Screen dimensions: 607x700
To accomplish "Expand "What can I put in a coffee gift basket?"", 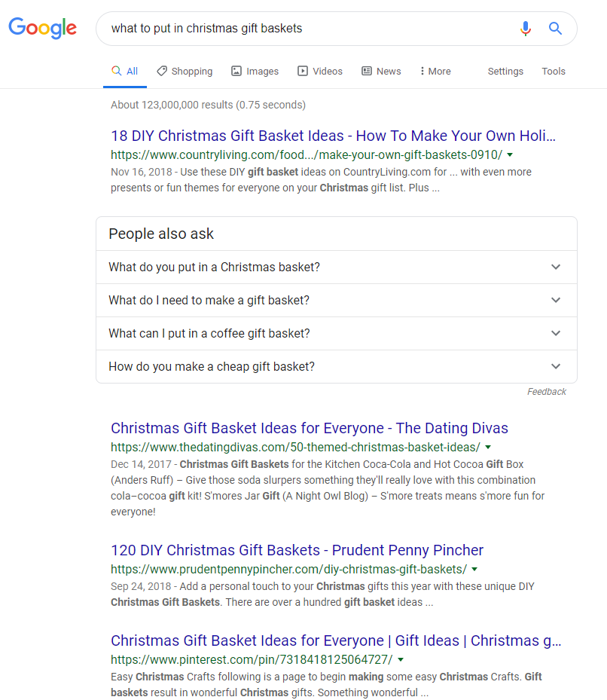I will [x=336, y=334].
